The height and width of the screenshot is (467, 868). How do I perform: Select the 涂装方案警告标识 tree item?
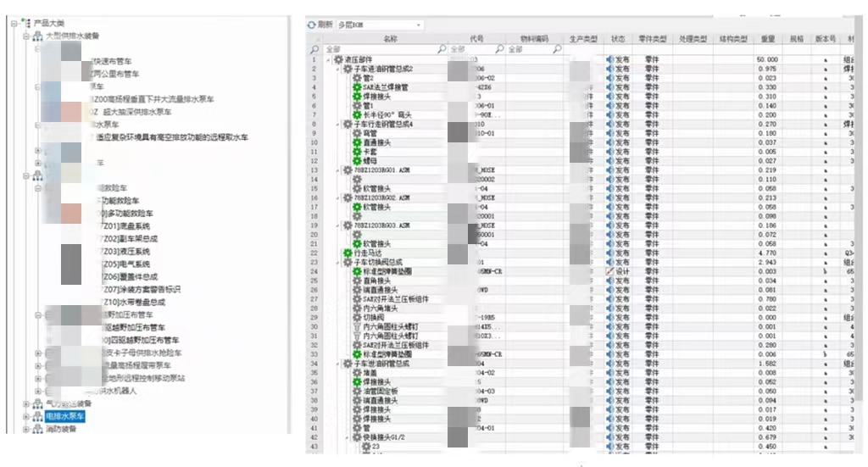click(x=141, y=289)
